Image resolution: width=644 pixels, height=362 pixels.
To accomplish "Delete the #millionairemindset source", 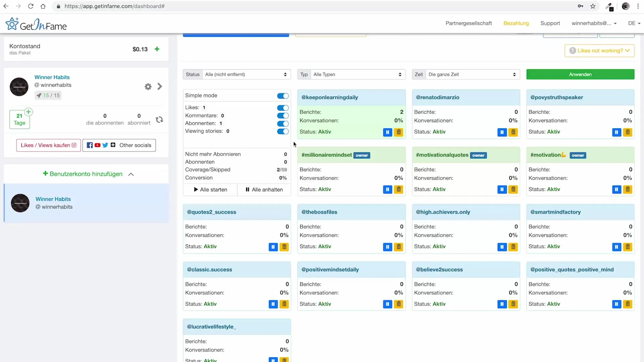I will click(x=398, y=189).
